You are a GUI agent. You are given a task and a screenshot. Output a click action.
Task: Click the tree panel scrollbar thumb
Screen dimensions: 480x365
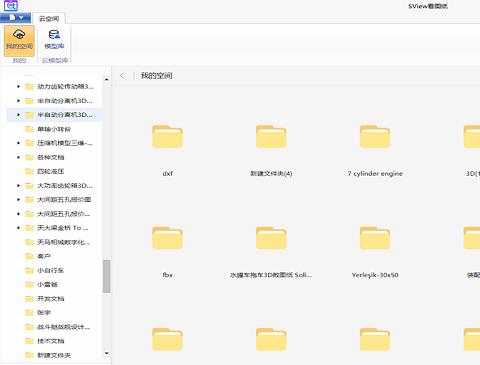106,276
